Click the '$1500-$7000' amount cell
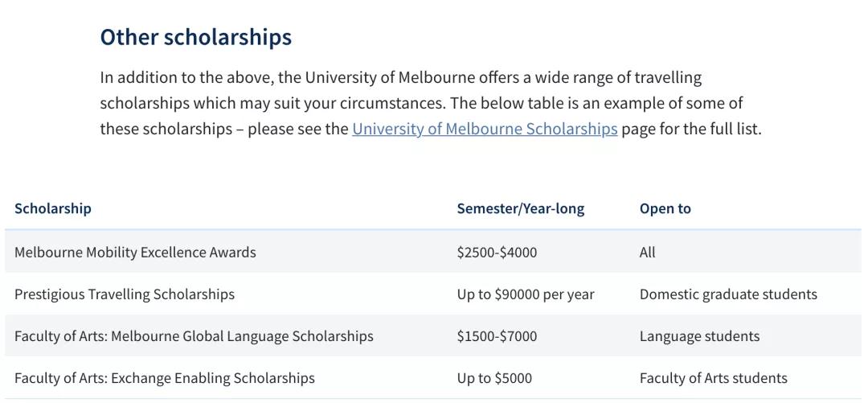 click(x=497, y=336)
